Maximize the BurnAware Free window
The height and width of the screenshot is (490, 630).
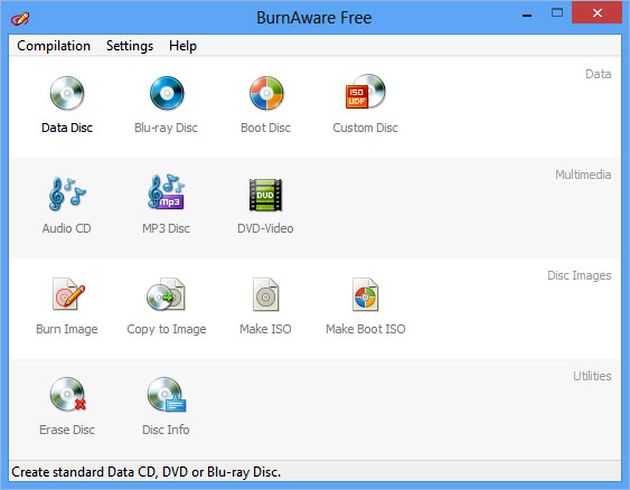coord(557,13)
